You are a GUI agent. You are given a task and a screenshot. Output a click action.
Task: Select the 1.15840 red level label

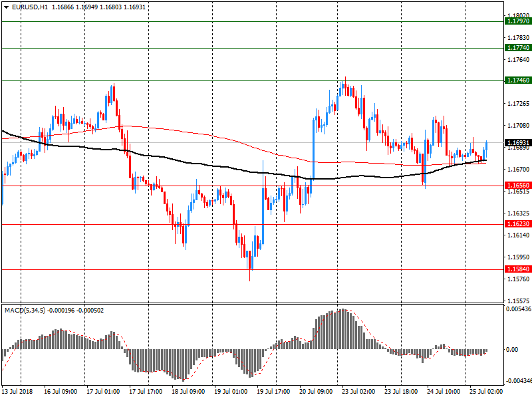point(518,269)
